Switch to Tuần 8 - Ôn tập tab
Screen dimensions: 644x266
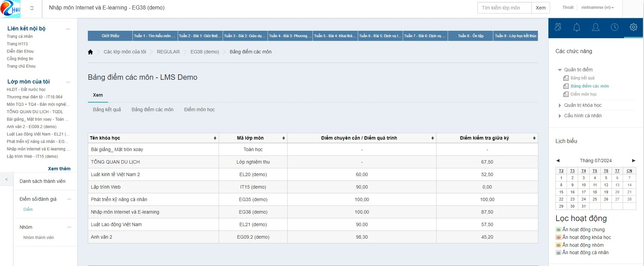[x=470, y=36]
